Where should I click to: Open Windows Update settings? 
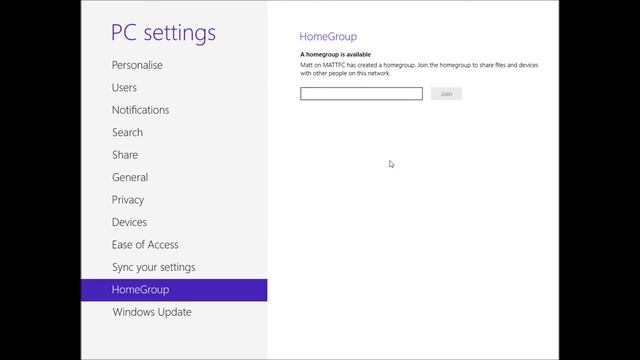[152, 312]
